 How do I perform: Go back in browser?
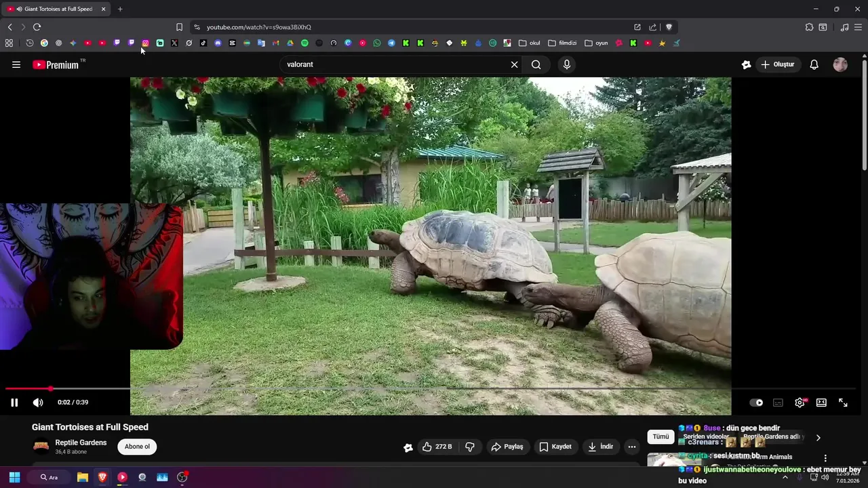tap(10, 27)
